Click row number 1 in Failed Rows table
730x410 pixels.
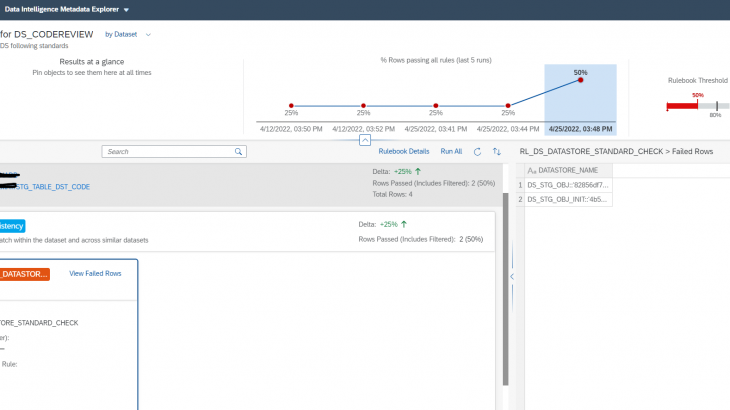coord(520,185)
